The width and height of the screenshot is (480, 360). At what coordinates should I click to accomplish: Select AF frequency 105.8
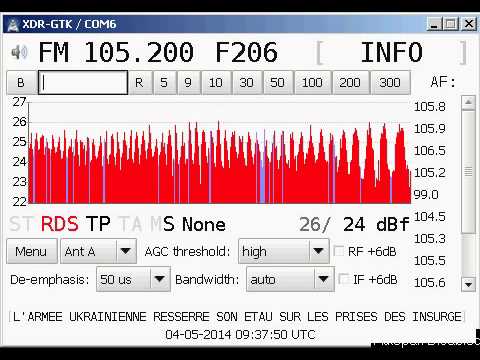pyautogui.click(x=430, y=107)
